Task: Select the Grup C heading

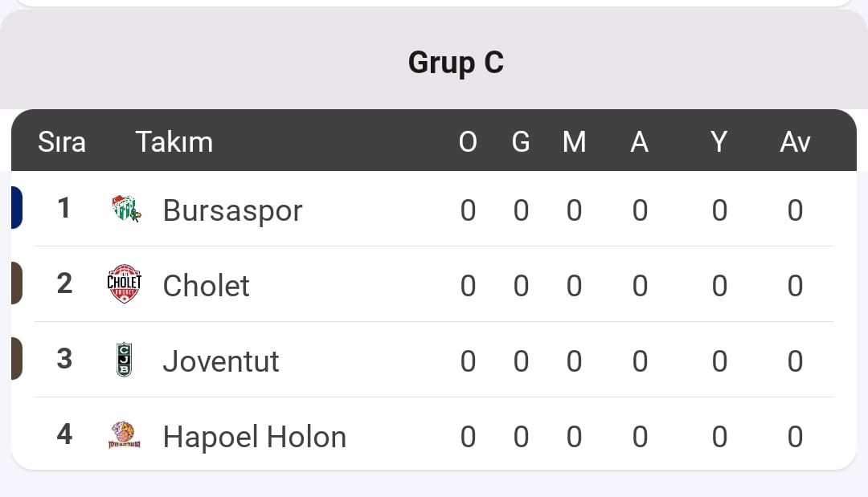Action: pos(457,63)
